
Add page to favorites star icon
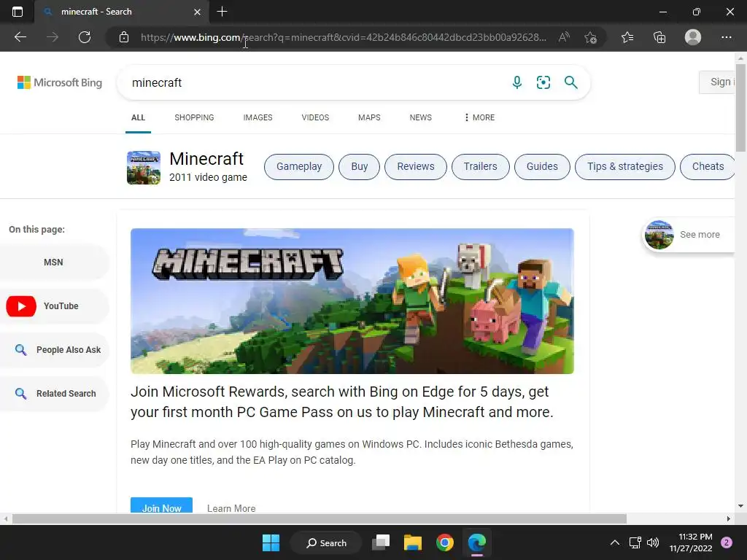click(590, 37)
